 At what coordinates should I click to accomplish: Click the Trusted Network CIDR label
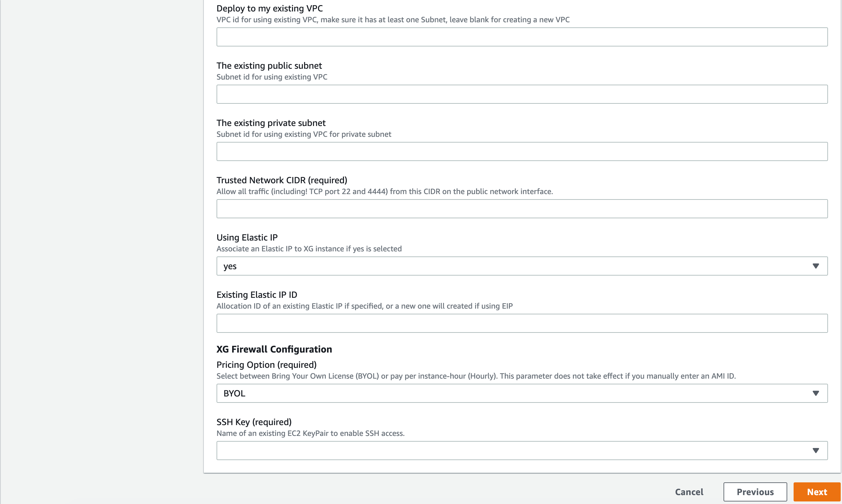[282, 180]
